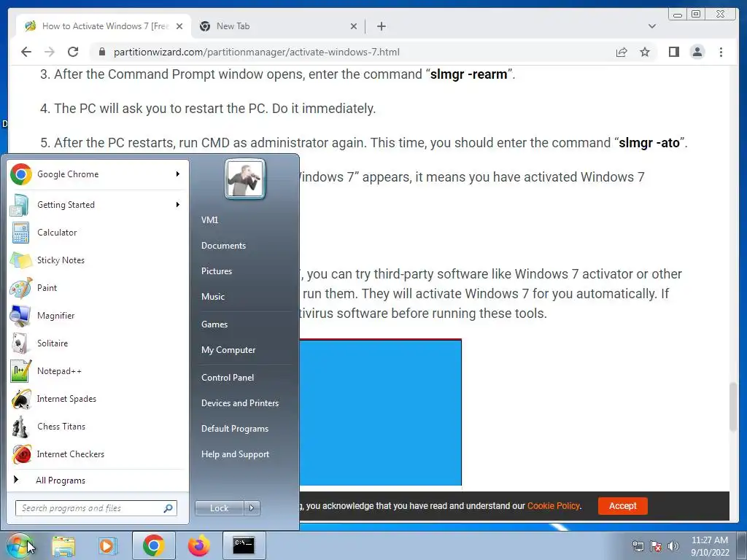Open a new Chrome tab
This screenshot has height=560, width=747.
click(381, 26)
